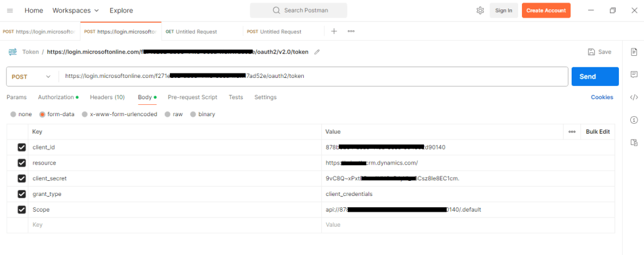
Task: Open comments icon in right sidebar
Action: click(x=634, y=75)
